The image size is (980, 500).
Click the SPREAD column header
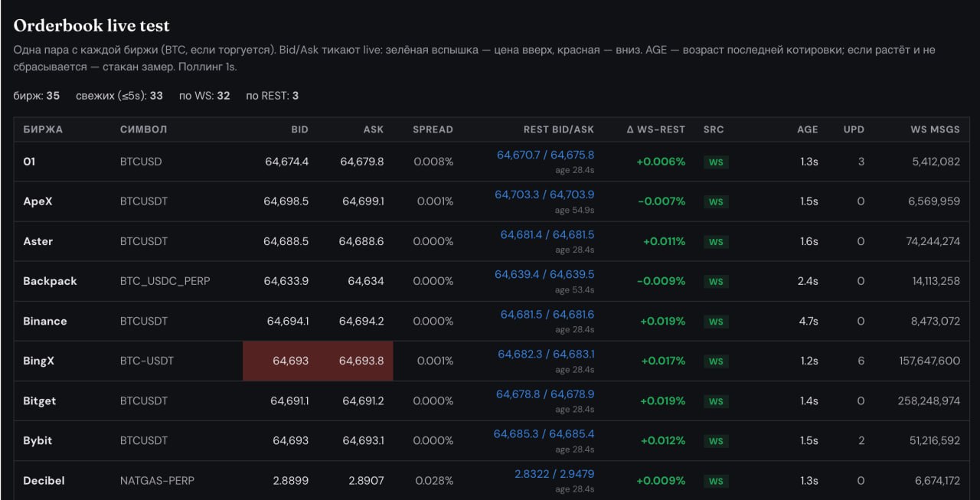[x=433, y=129]
